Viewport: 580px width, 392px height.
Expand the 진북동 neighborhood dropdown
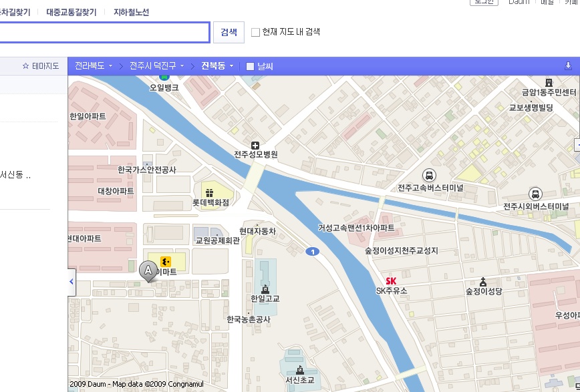tap(217, 66)
